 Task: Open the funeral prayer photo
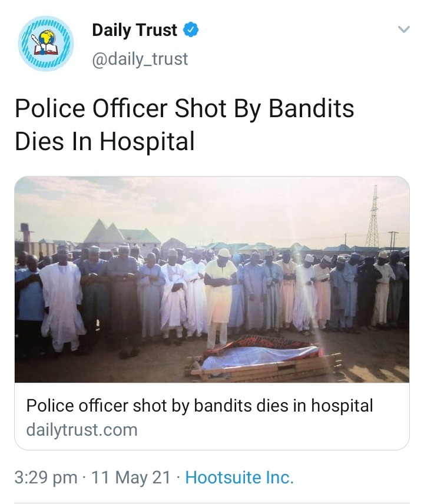(212, 279)
